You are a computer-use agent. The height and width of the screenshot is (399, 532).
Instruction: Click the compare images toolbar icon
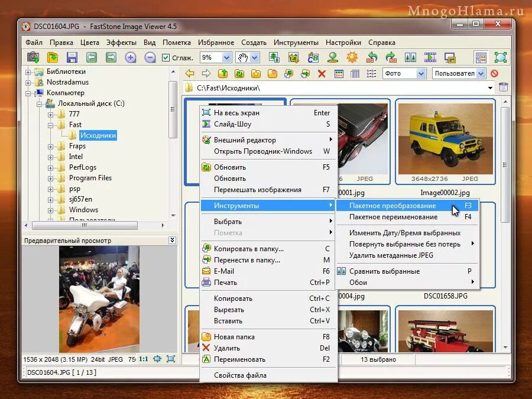pyautogui.click(x=411, y=57)
